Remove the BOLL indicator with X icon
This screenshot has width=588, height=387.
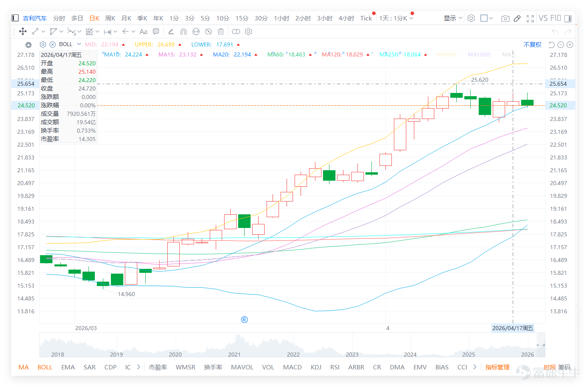point(52,44)
